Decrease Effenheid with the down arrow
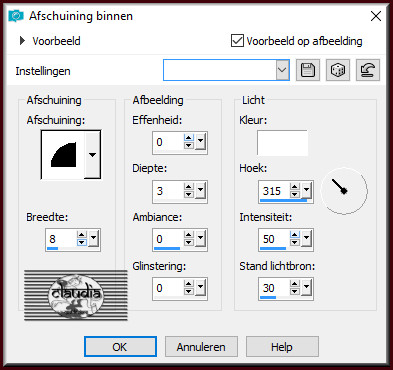 click(189, 146)
